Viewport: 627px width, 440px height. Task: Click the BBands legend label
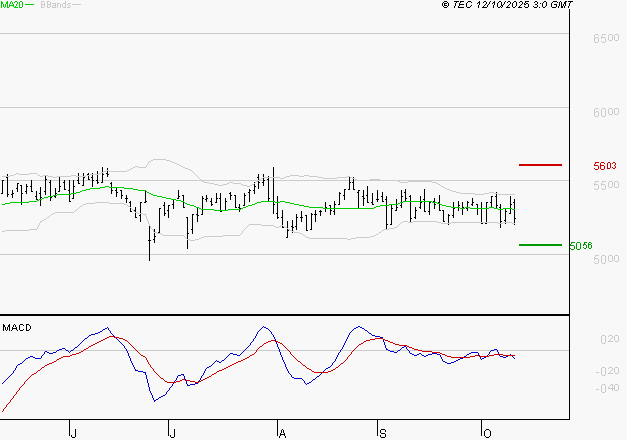coord(53,5)
